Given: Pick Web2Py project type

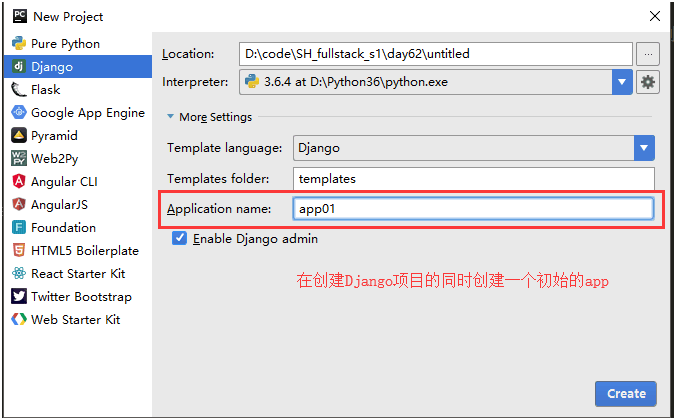Looking at the screenshot, I should coord(55,159).
